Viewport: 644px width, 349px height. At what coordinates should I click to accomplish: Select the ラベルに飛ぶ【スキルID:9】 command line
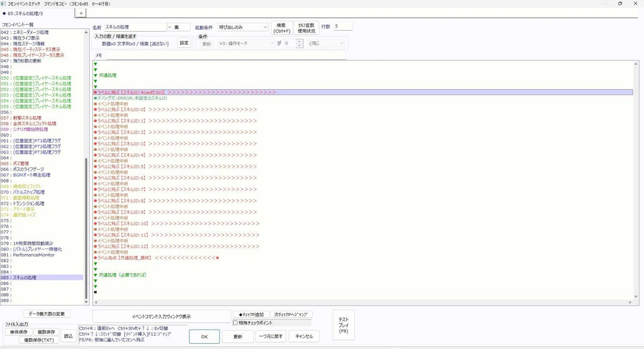pos(175,212)
